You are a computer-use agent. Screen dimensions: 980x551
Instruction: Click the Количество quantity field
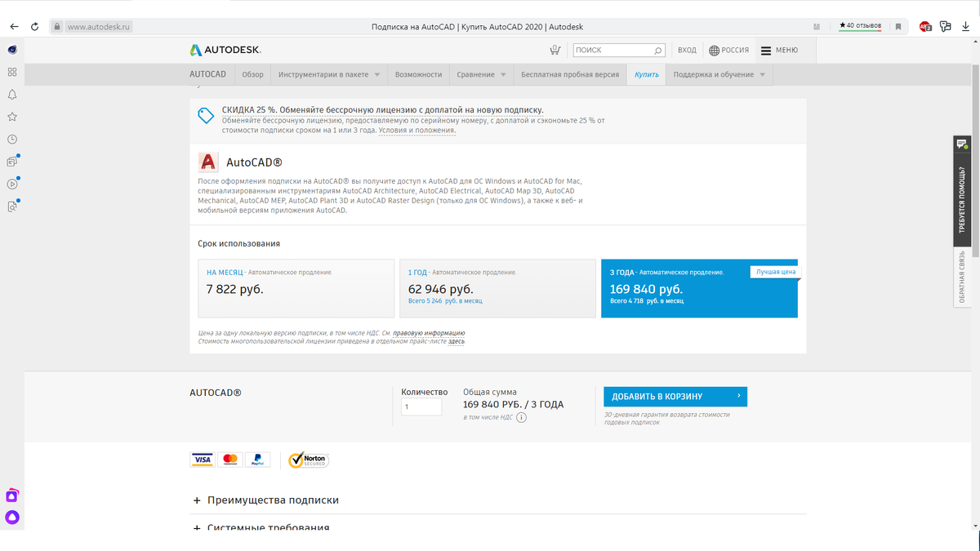421,407
